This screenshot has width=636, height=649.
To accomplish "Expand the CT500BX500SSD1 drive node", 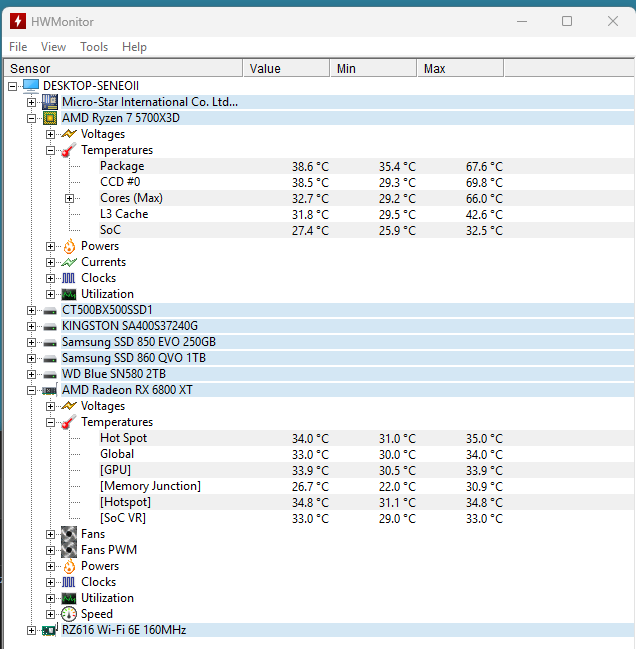I will click(x=31, y=310).
